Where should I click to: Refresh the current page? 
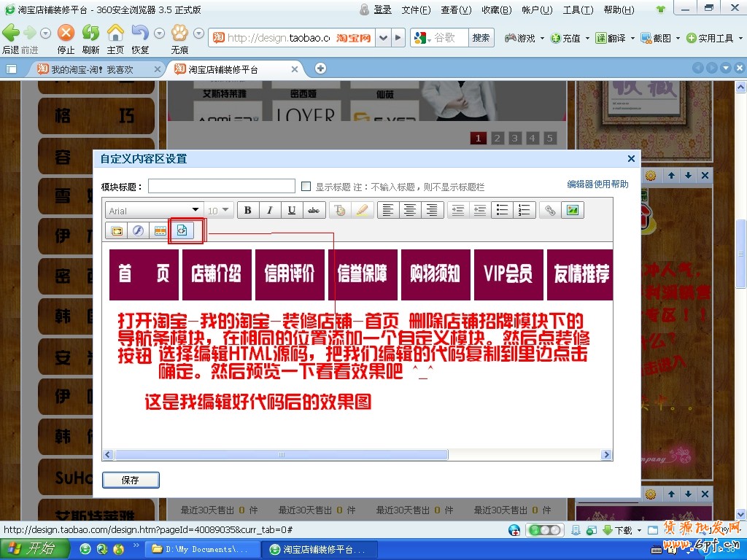90,33
